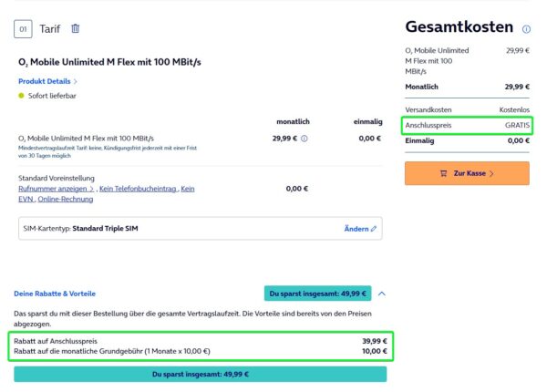Click the tariff title O2 Mobile Unlimited M Flex
The width and height of the screenshot is (547, 392).
(x=109, y=62)
